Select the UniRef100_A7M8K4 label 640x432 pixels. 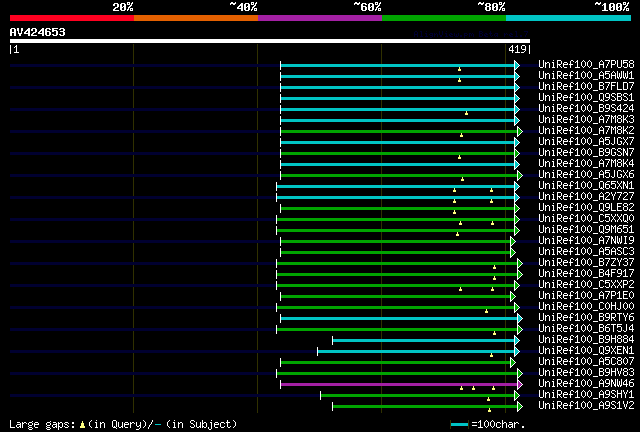pos(586,164)
